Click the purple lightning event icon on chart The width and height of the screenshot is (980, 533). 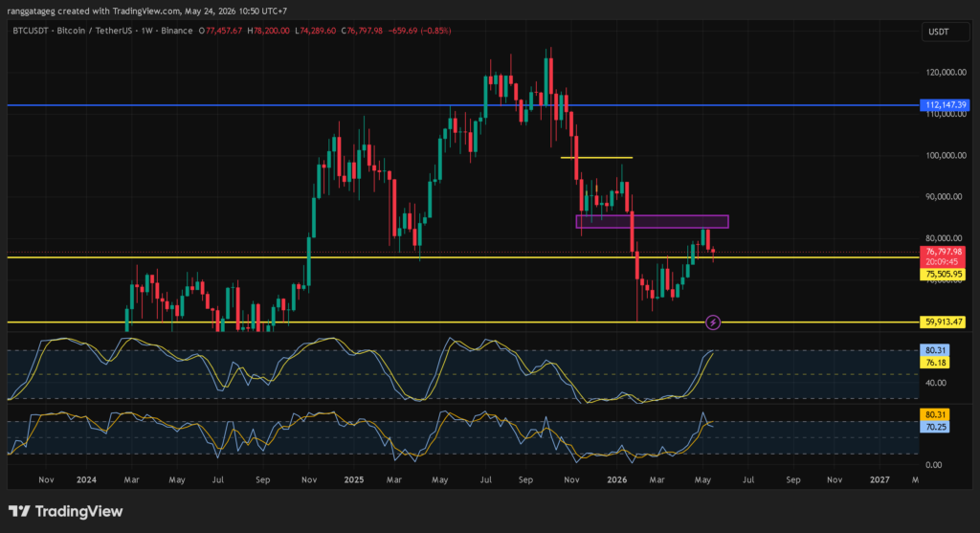[x=712, y=322]
